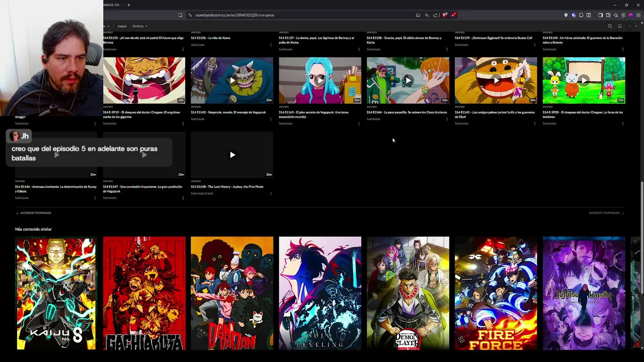
Task: Go to ANTERIOR TEMPORADA
Action: 33,213
